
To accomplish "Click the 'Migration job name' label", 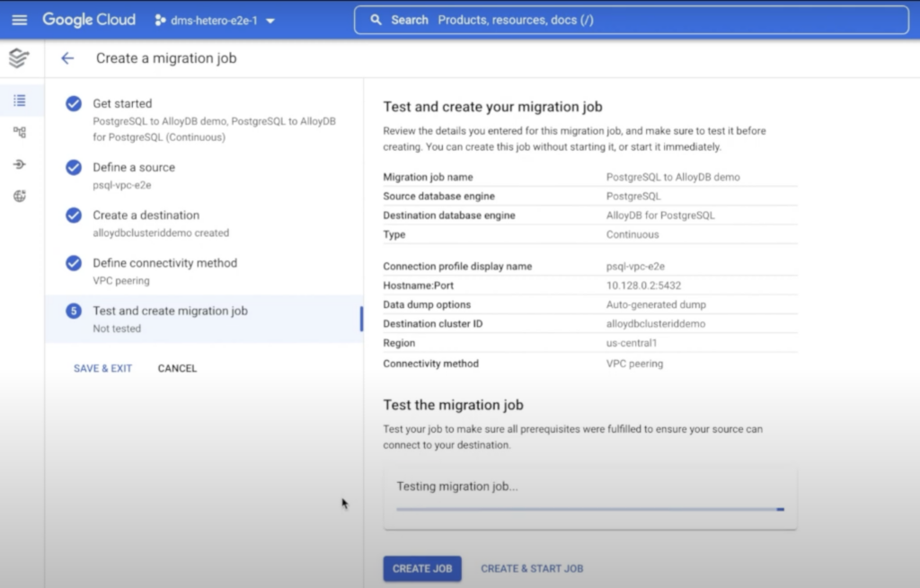I will [x=428, y=177].
